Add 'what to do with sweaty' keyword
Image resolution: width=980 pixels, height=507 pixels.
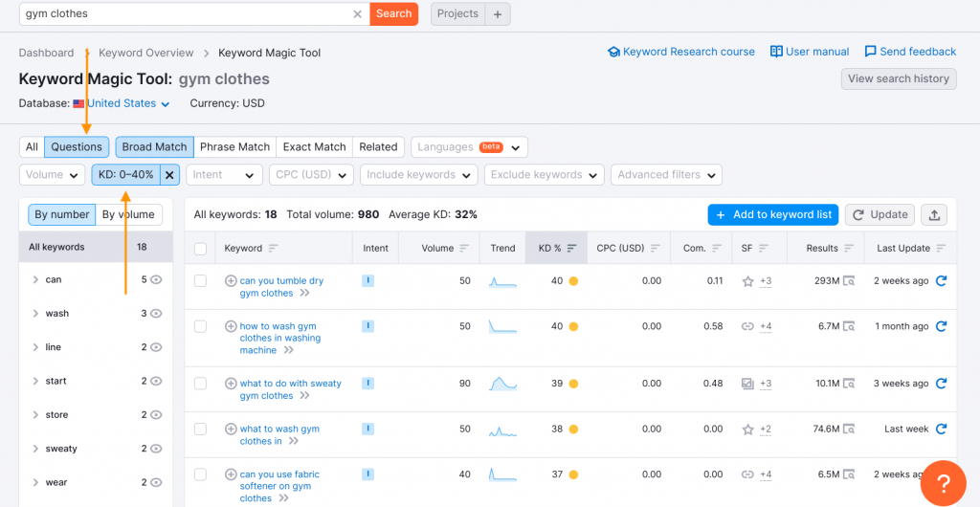231,384
